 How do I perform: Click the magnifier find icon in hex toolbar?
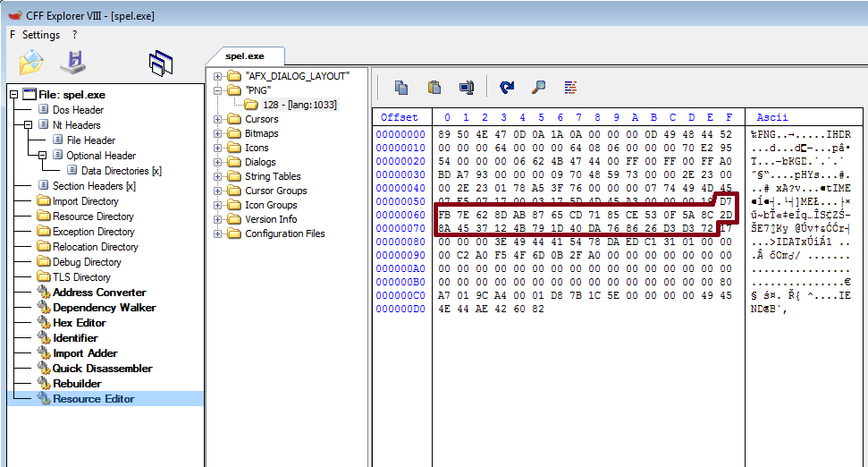click(539, 88)
